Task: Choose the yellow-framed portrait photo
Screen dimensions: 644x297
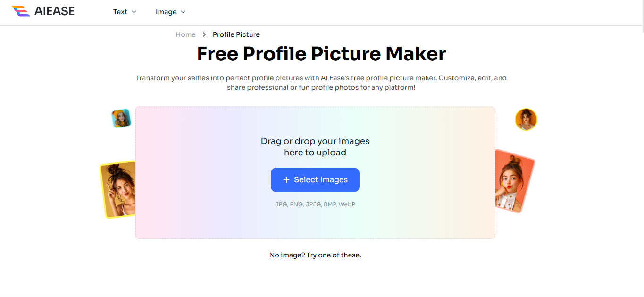Action: (x=118, y=190)
